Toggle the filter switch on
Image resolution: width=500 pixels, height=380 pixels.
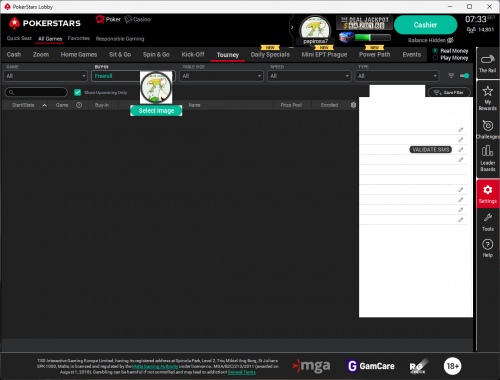(x=464, y=76)
